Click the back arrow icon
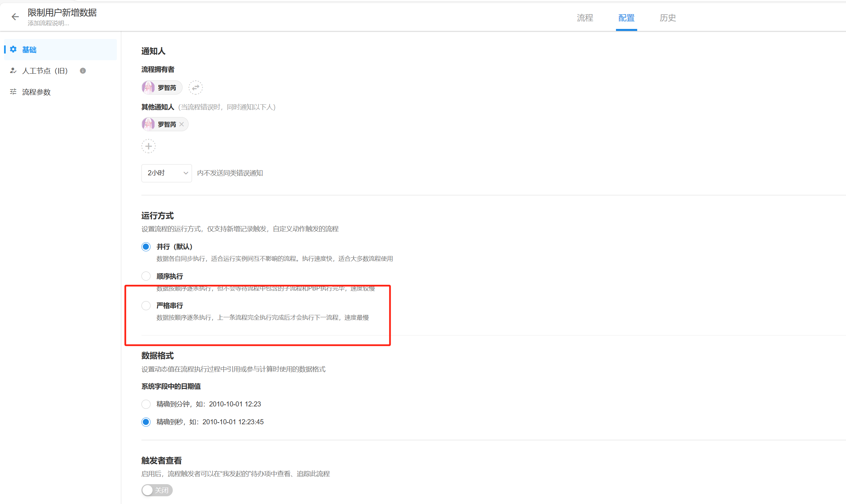 point(15,17)
